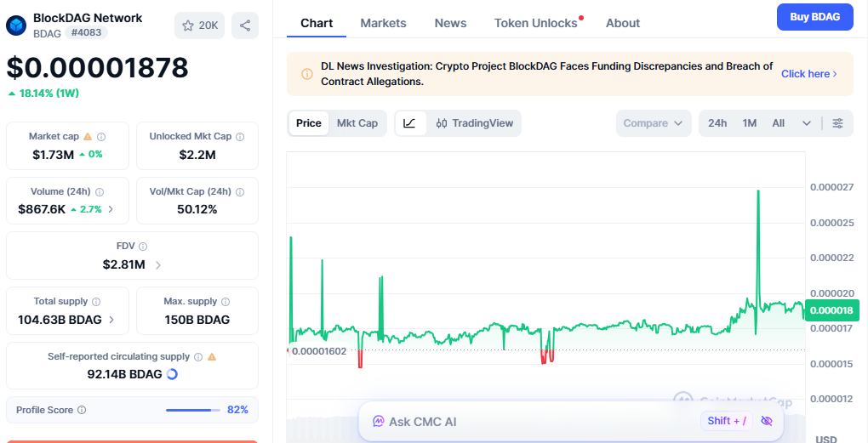
Task: Click the Ask CMC AI logo icon
Action: (378, 422)
